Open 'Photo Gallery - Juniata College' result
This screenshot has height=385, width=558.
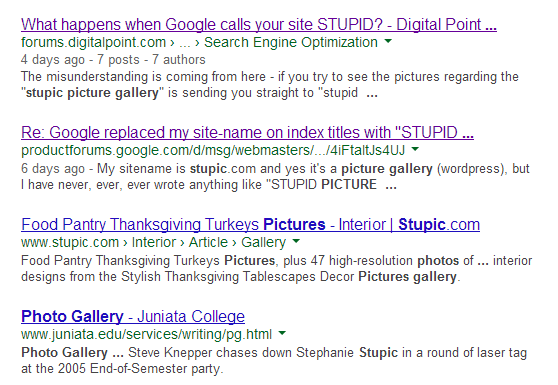(133, 316)
